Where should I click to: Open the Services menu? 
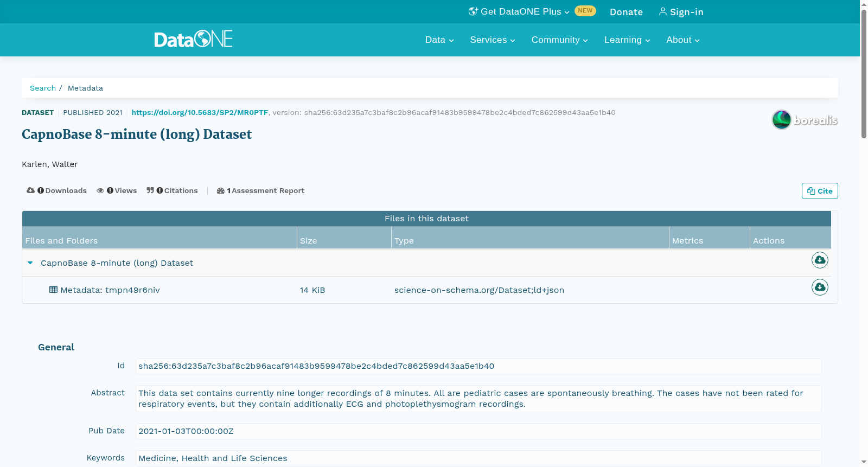click(493, 40)
